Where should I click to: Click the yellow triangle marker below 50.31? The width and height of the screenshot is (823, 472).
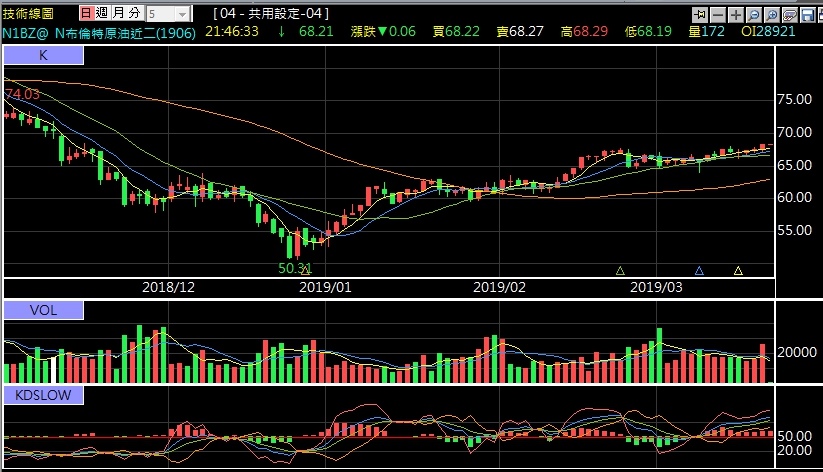point(306,271)
